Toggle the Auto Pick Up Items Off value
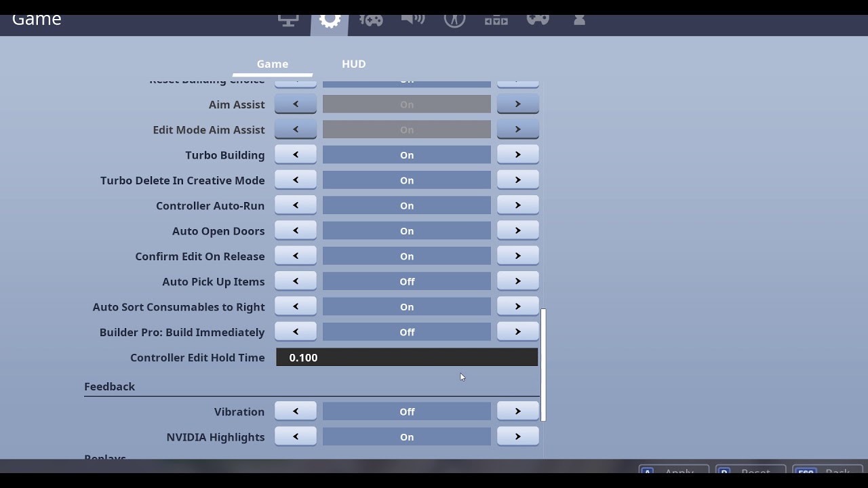The width and height of the screenshot is (868, 488). click(x=407, y=281)
